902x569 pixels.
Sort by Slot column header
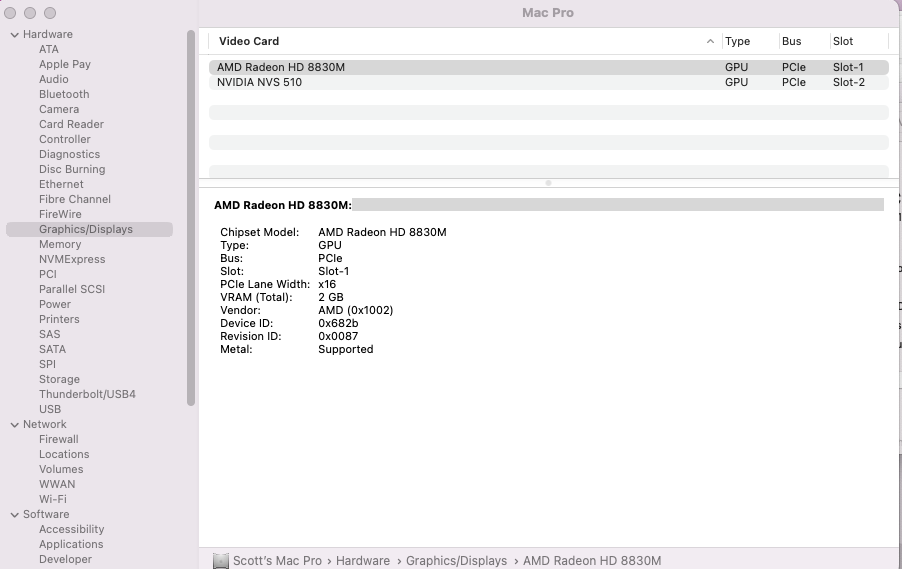click(x=843, y=41)
